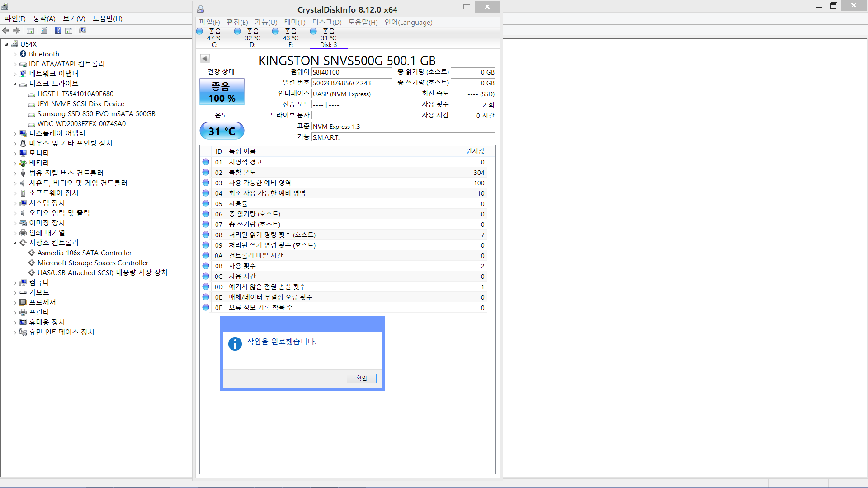
Task: Click the interface field UASP (NVM Express)
Action: tap(352, 94)
